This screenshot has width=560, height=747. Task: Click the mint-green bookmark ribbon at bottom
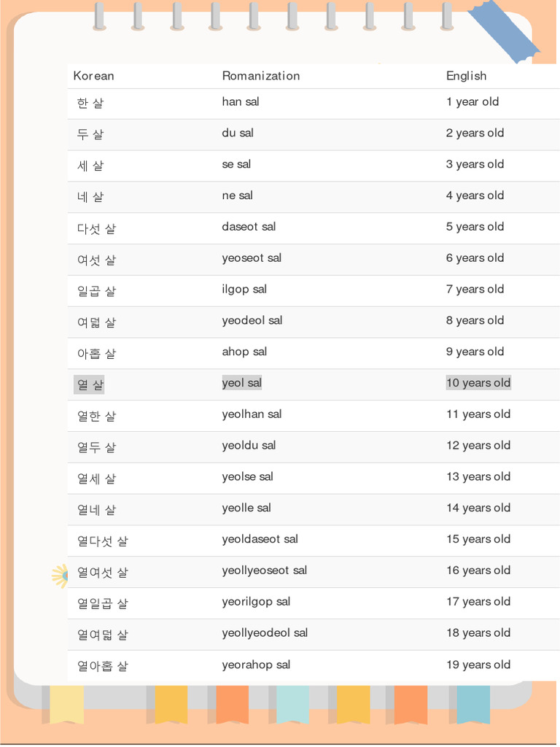click(292, 704)
